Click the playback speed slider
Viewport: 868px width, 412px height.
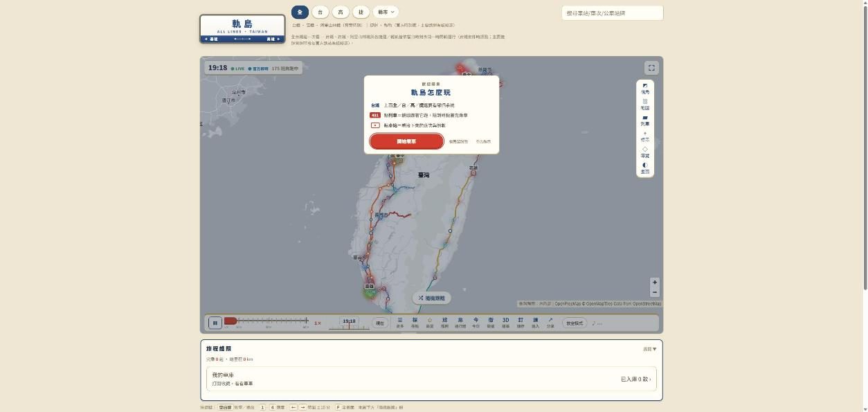click(266, 321)
